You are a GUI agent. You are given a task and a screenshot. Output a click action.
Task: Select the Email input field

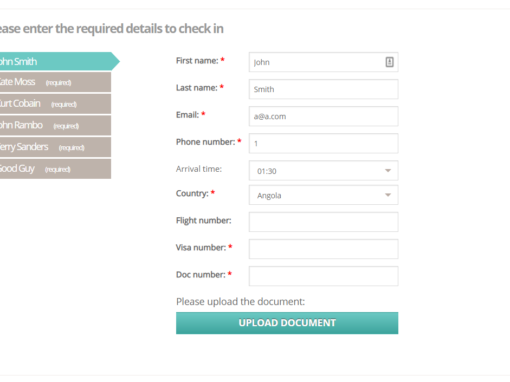(323, 116)
